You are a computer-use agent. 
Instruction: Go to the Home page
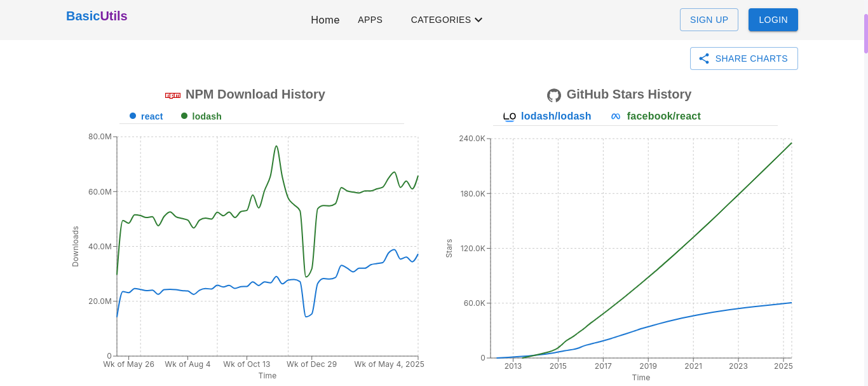pos(325,20)
